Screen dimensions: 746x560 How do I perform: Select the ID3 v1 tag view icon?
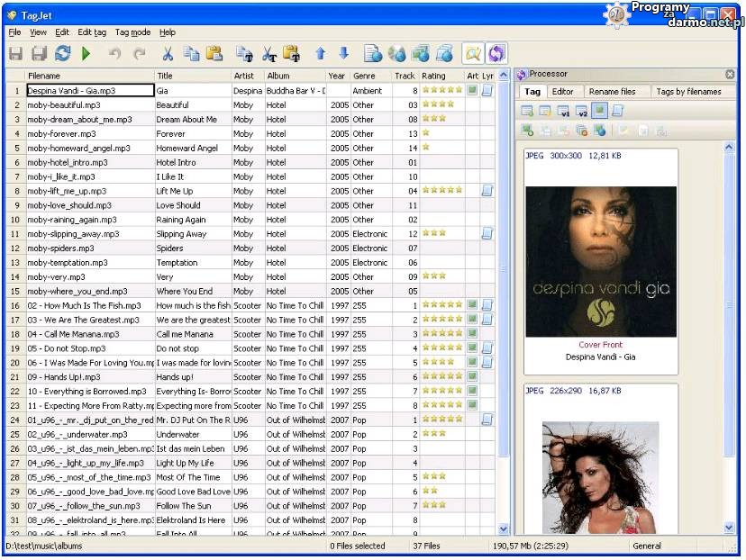point(563,112)
